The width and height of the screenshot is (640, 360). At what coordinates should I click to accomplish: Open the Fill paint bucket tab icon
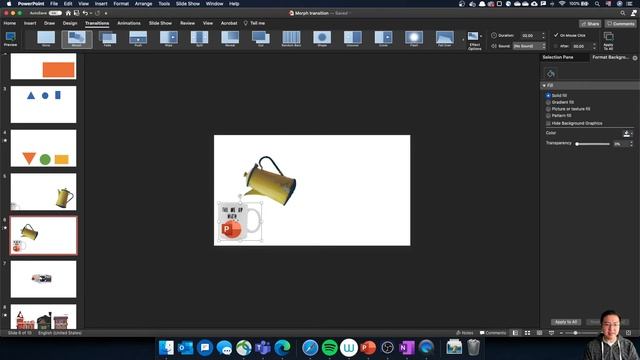pyautogui.click(x=551, y=73)
